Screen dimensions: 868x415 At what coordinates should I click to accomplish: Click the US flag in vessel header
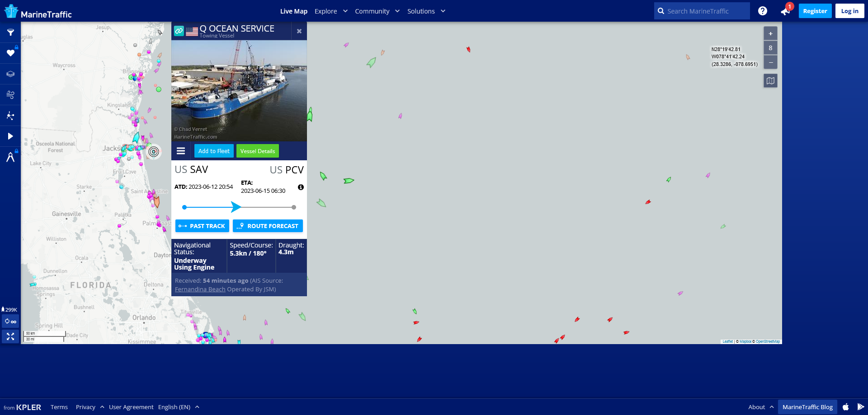tap(192, 31)
